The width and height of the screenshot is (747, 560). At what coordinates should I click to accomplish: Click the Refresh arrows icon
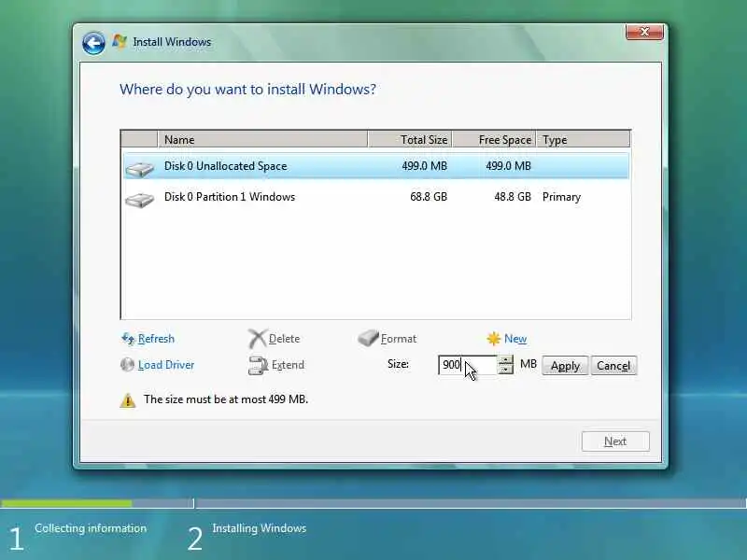(x=128, y=339)
